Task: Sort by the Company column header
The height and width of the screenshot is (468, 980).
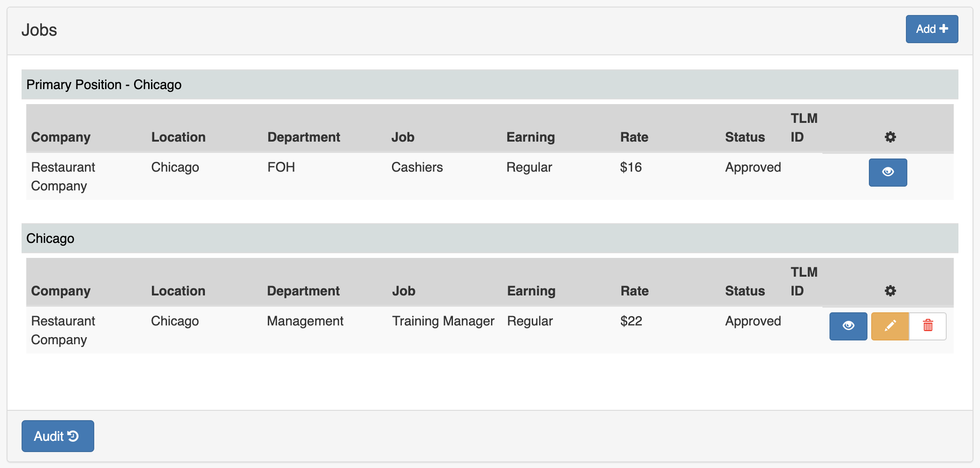Action: (60, 137)
